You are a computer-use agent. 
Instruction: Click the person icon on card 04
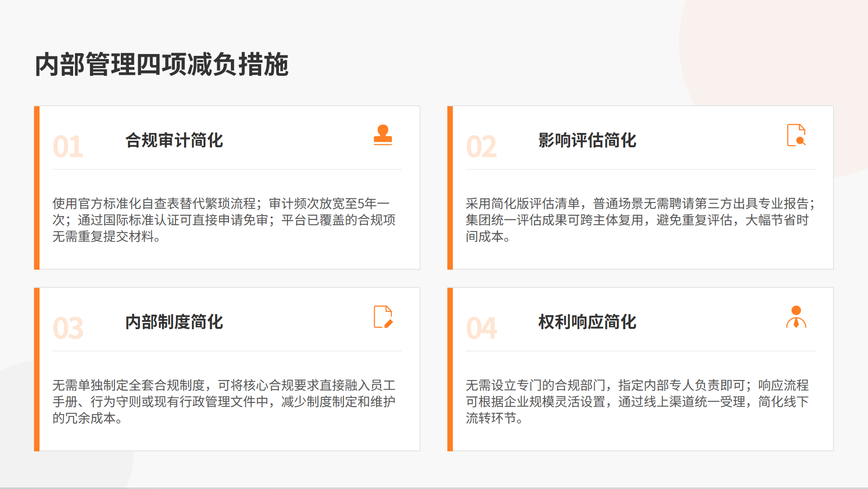796,316
